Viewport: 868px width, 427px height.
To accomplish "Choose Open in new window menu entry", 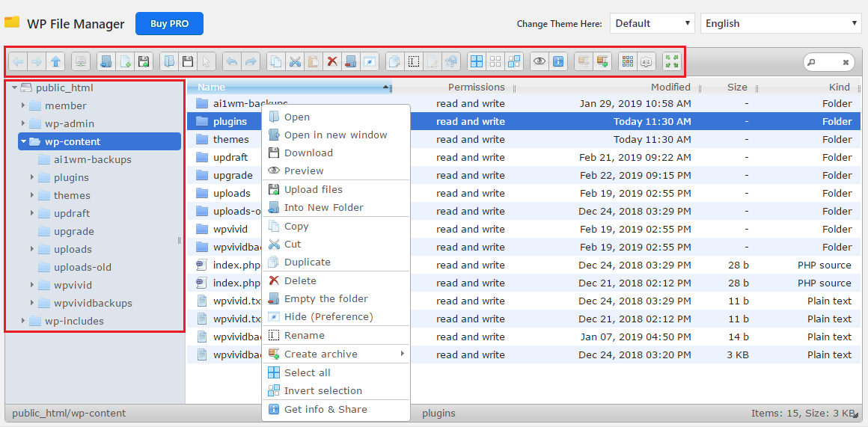I will pos(335,135).
